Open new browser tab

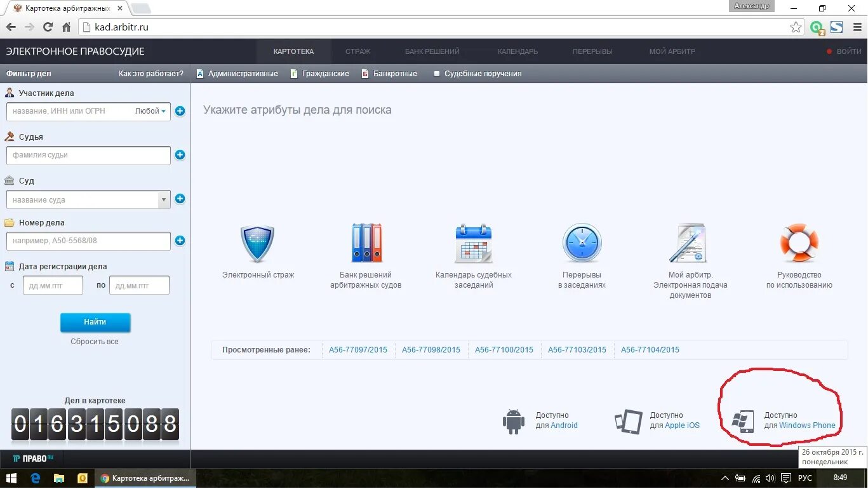(x=140, y=8)
